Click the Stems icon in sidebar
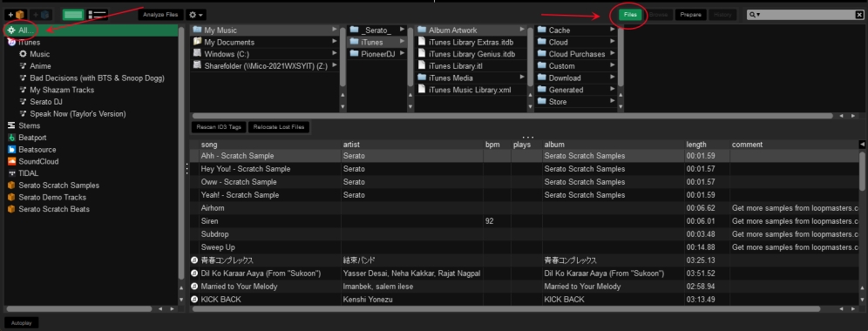The width and height of the screenshot is (868, 331). [x=11, y=125]
